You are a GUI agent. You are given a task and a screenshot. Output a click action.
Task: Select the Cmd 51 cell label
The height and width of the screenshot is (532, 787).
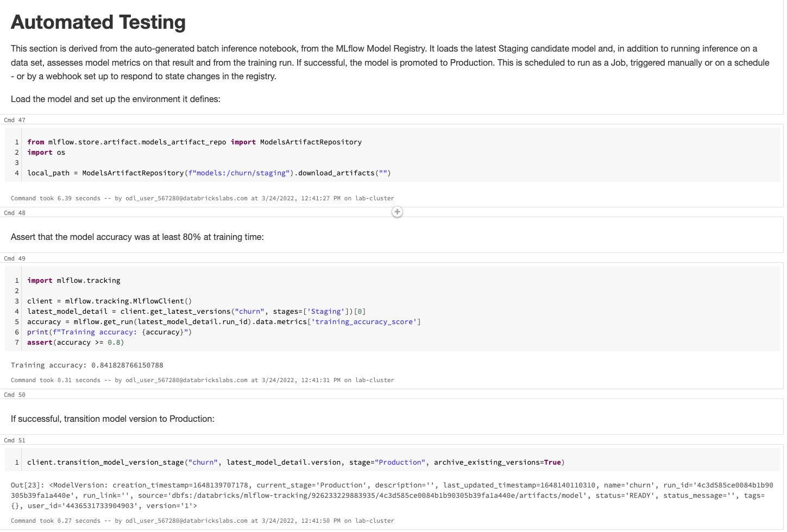15,440
